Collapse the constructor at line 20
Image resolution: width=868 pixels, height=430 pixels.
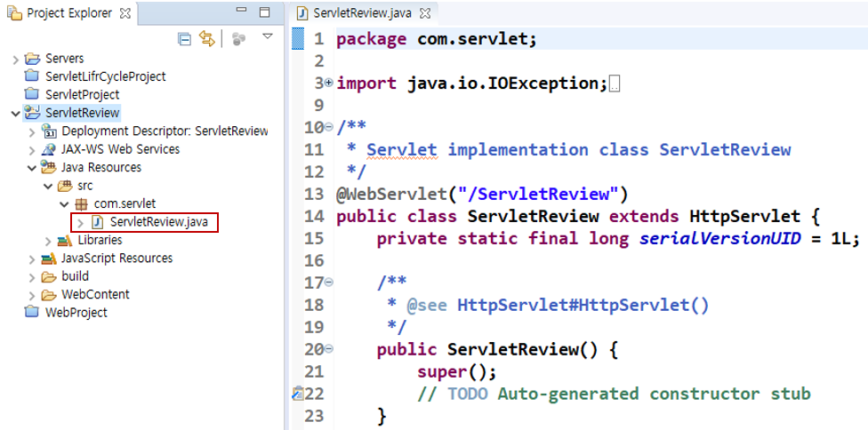329,349
